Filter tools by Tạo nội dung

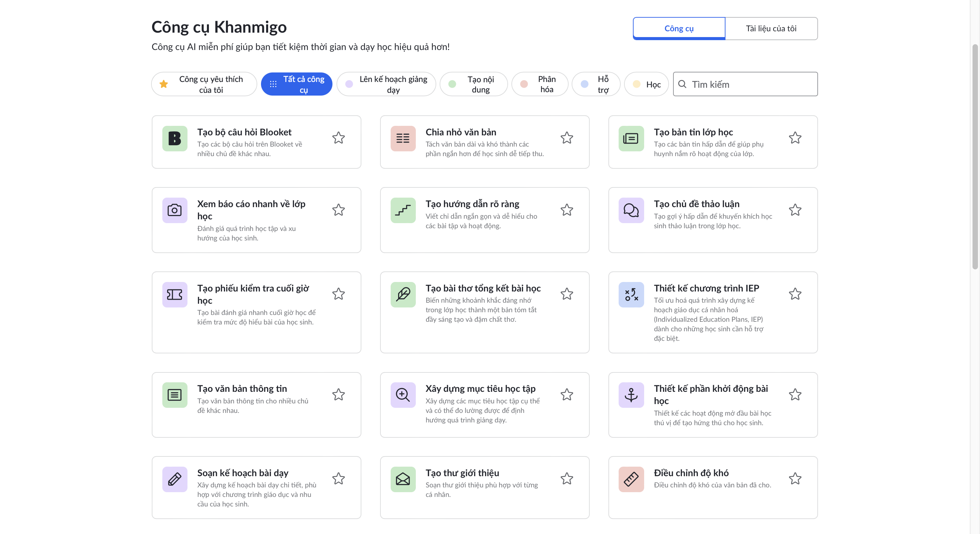click(474, 84)
